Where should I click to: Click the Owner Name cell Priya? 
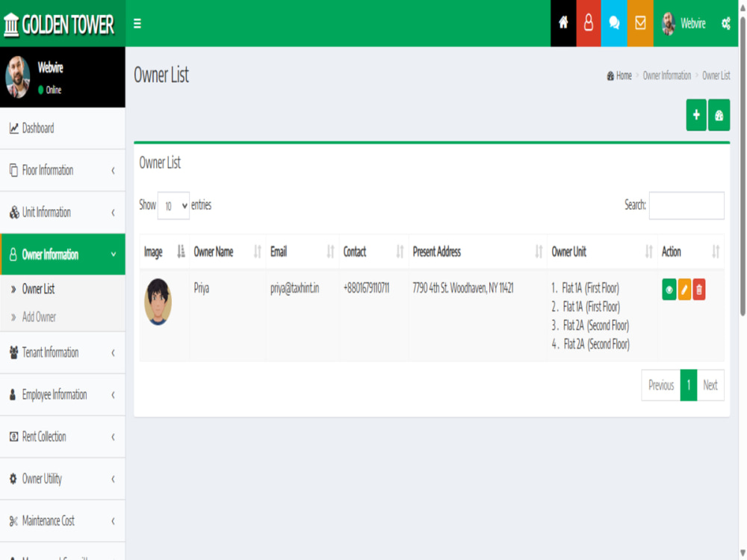click(x=201, y=288)
